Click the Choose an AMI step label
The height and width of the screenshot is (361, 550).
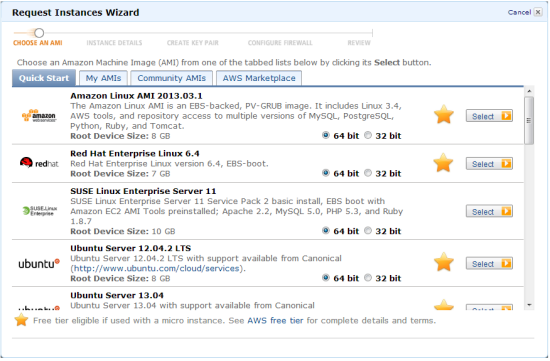pyautogui.click(x=38, y=43)
